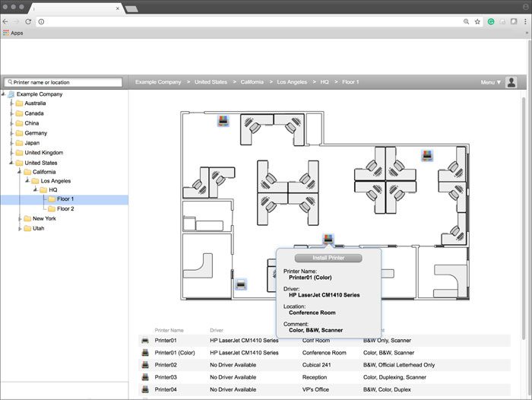Collapse the United States tree node
This screenshot has width=532, height=400.
click(x=11, y=163)
